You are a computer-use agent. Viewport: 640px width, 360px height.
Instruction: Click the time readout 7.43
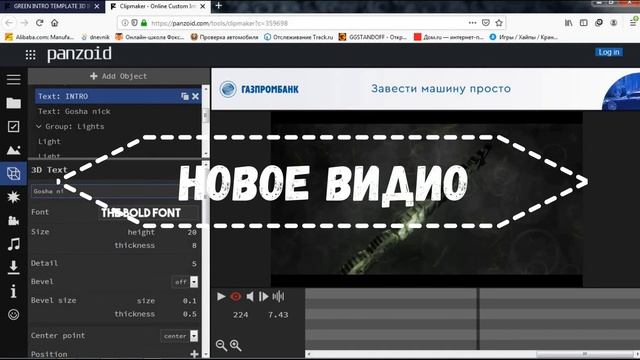(278, 315)
